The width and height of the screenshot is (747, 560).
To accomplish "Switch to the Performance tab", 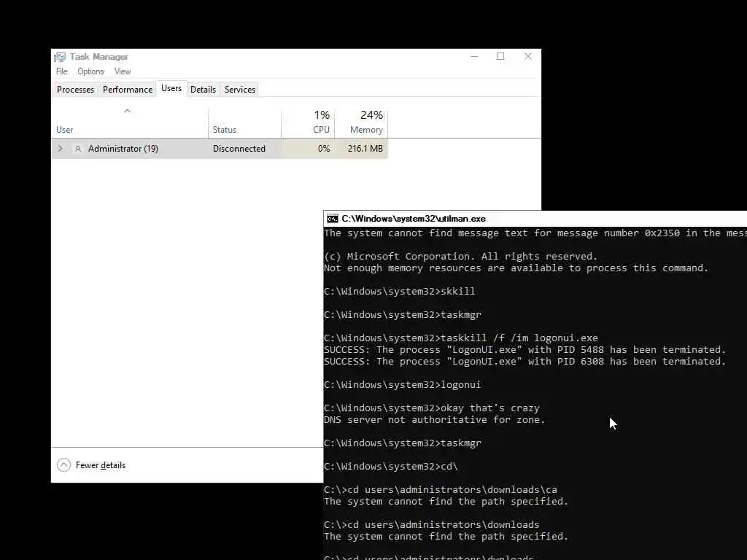I will (128, 90).
